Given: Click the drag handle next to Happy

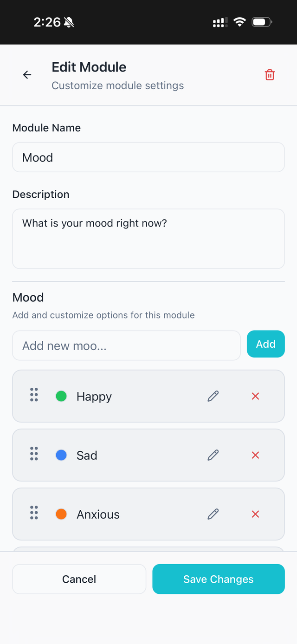Looking at the screenshot, I should (x=33, y=395).
